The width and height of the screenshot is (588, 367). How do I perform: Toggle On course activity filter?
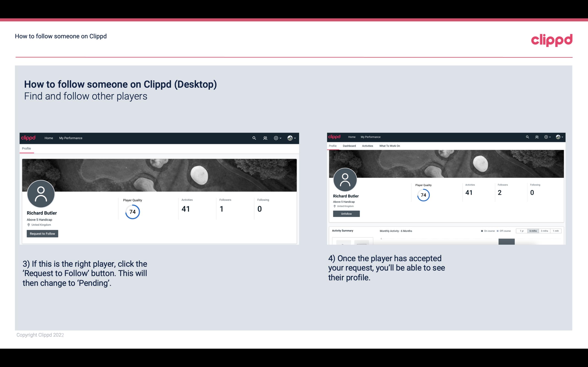pos(483,231)
